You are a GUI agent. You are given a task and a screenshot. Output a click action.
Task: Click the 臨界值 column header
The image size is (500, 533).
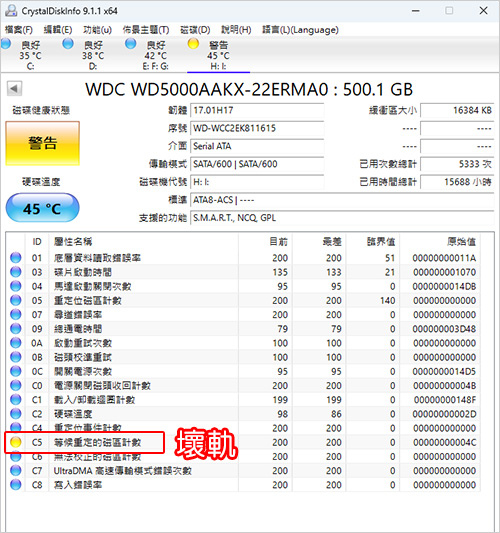coord(373,242)
